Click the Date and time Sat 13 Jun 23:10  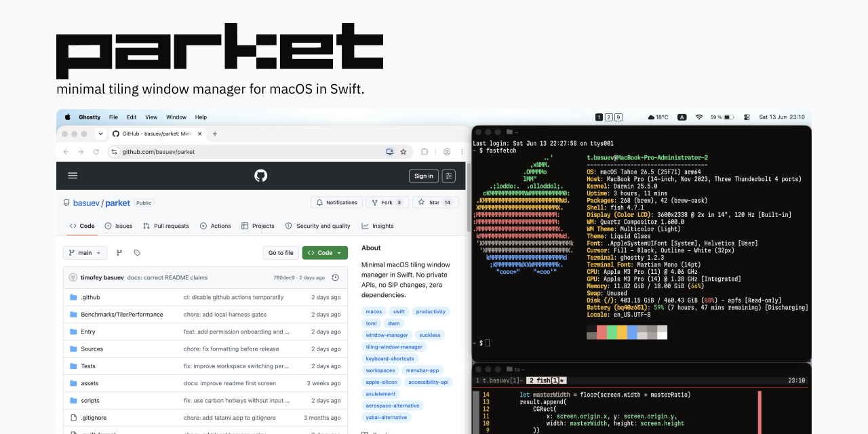(x=782, y=117)
